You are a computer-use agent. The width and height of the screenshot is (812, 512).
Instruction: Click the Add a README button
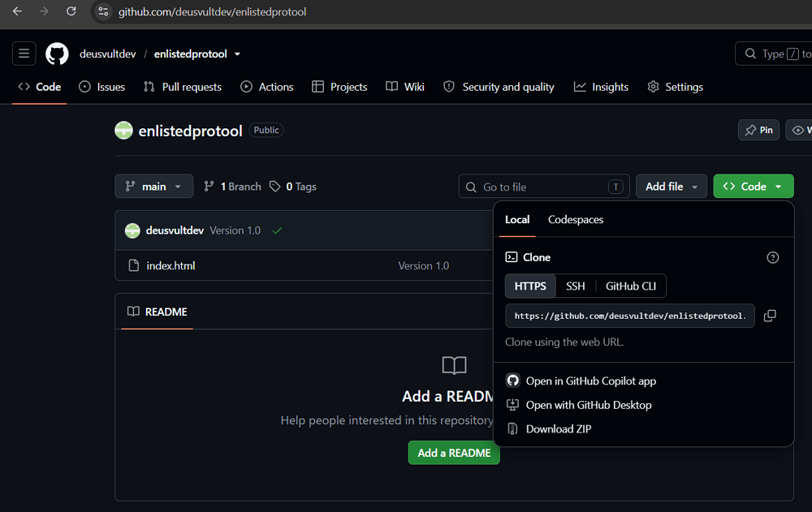(454, 453)
